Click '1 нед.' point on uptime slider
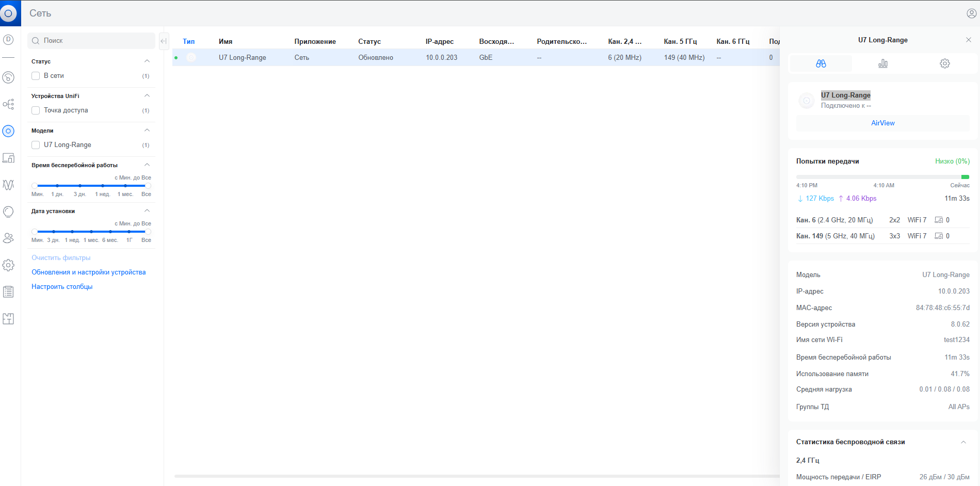980x486 pixels. 103,186
